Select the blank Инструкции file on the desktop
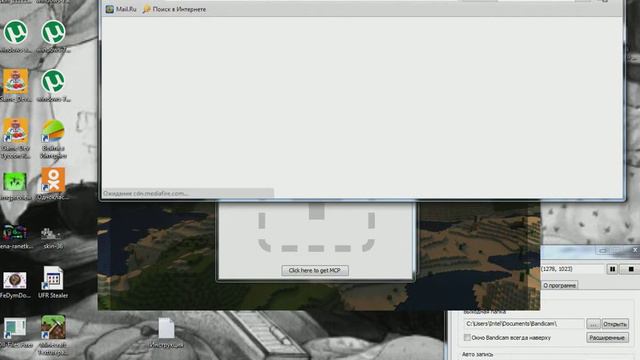This screenshot has height=360, width=640. point(166,333)
